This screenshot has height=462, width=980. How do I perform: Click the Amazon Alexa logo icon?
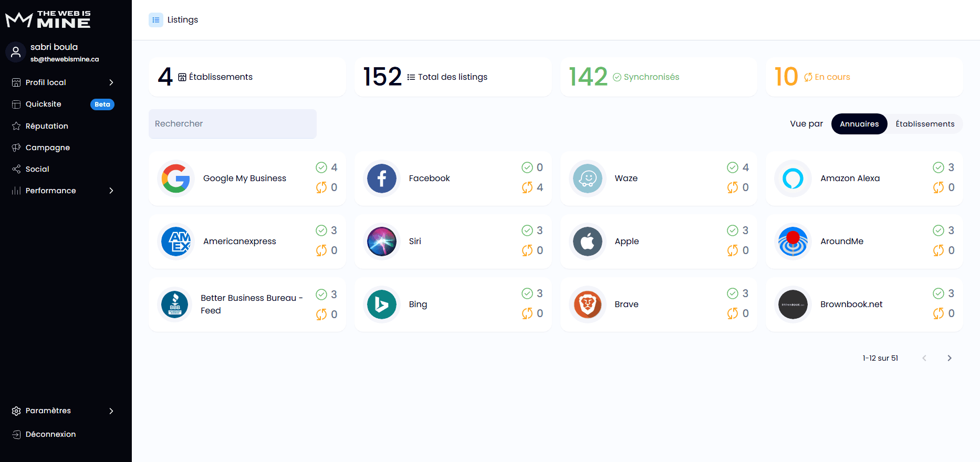(x=793, y=178)
